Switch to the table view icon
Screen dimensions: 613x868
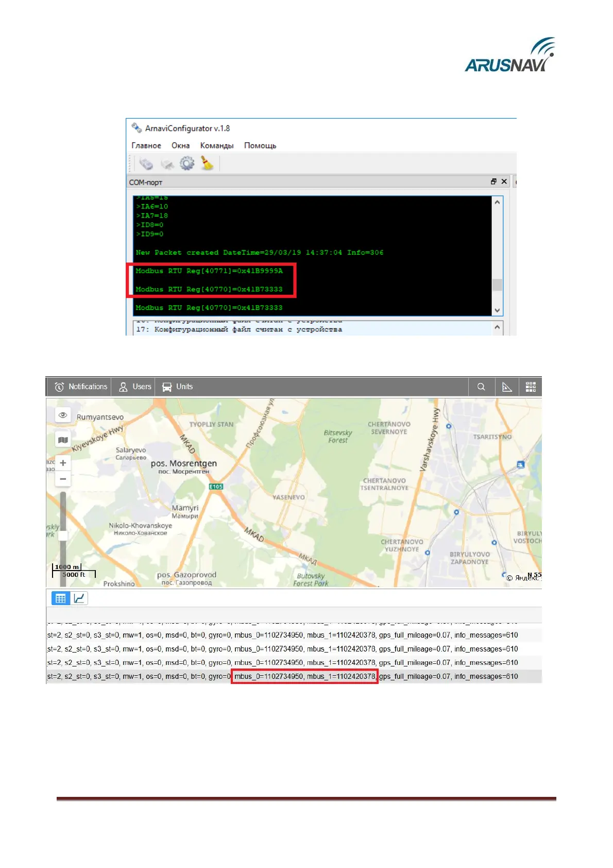61,598
